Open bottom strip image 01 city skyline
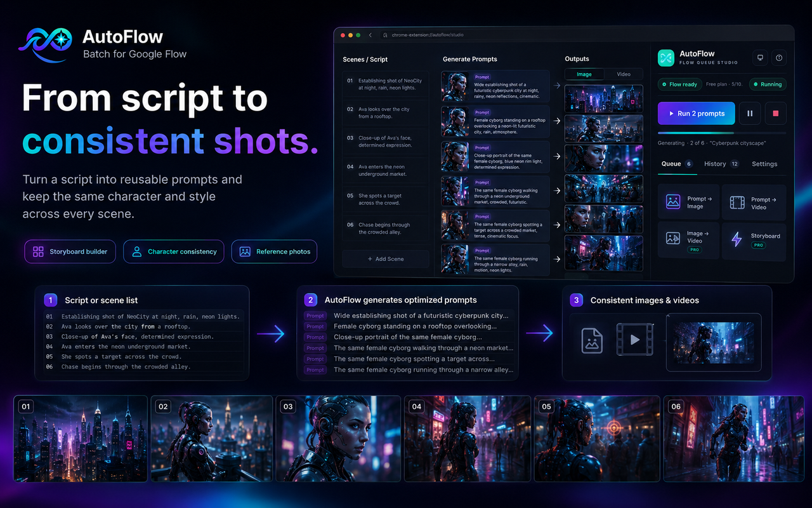Image resolution: width=812 pixels, height=508 pixels. [x=81, y=439]
